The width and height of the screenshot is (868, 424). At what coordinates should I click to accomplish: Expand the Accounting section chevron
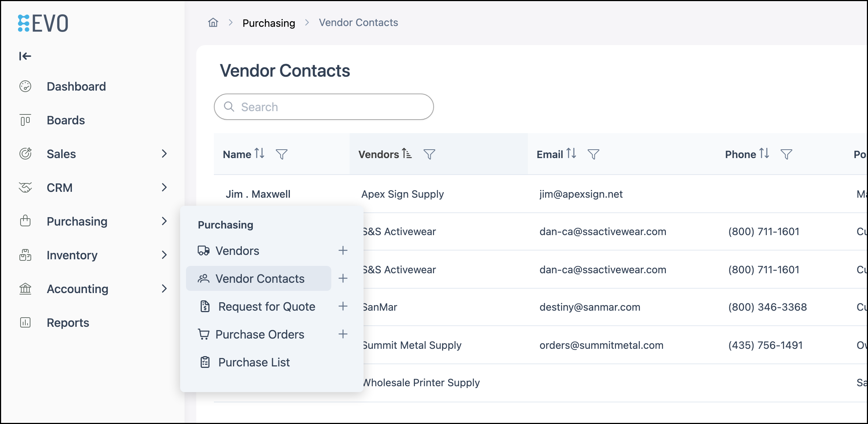click(x=164, y=289)
